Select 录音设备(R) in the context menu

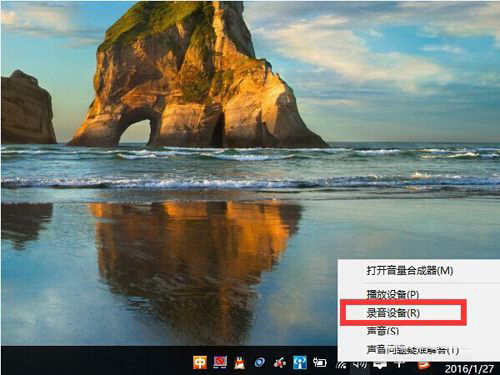pos(393,313)
